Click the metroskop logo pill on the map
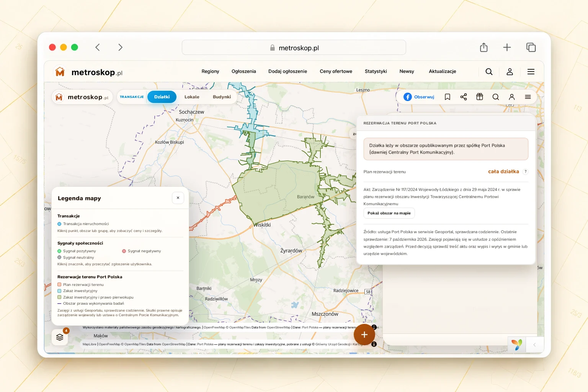 82,97
